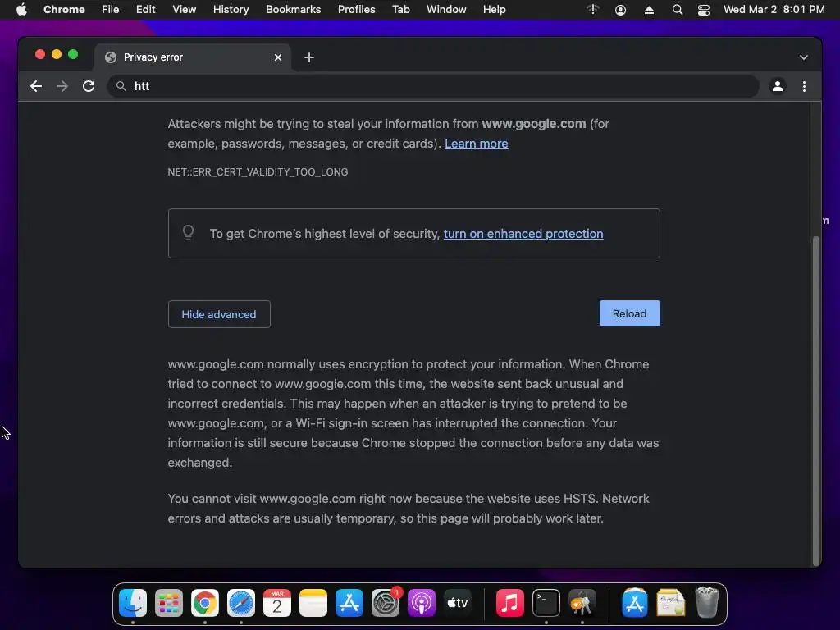Image resolution: width=840 pixels, height=630 pixels.
Task: Go back with the back arrow
Action: point(36,86)
